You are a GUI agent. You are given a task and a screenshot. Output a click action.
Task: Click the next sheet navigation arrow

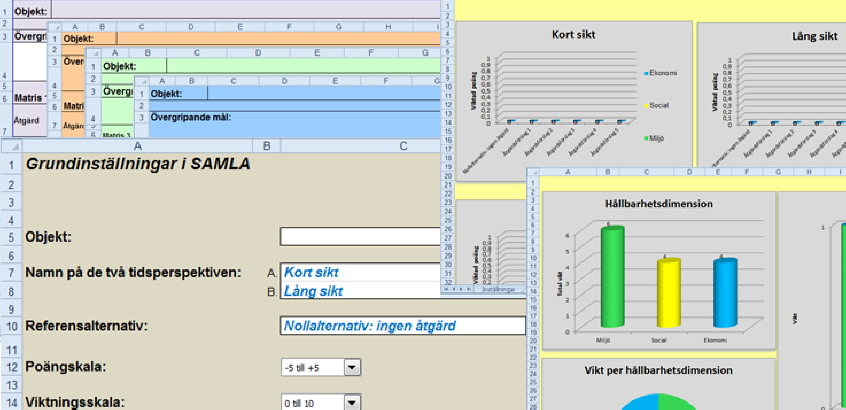[x=461, y=289]
